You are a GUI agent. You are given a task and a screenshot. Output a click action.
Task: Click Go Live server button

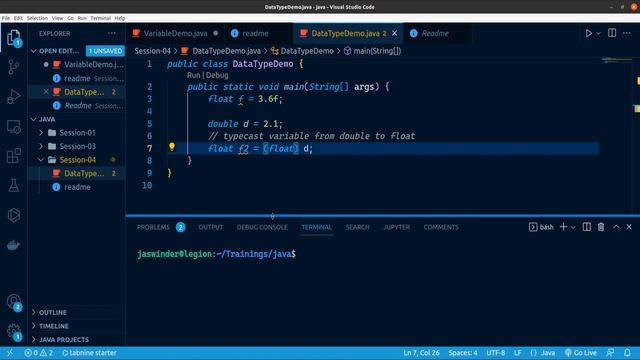[x=581, y=353]
